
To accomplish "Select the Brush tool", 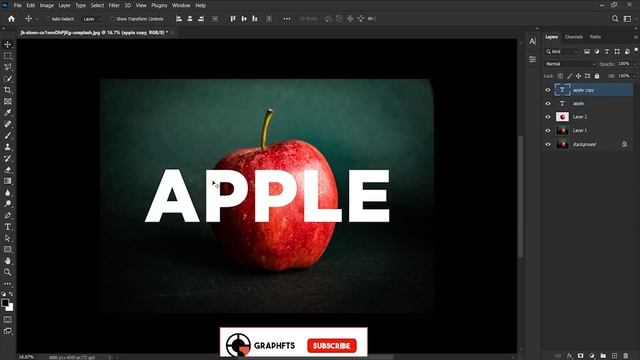I will 7,136.
